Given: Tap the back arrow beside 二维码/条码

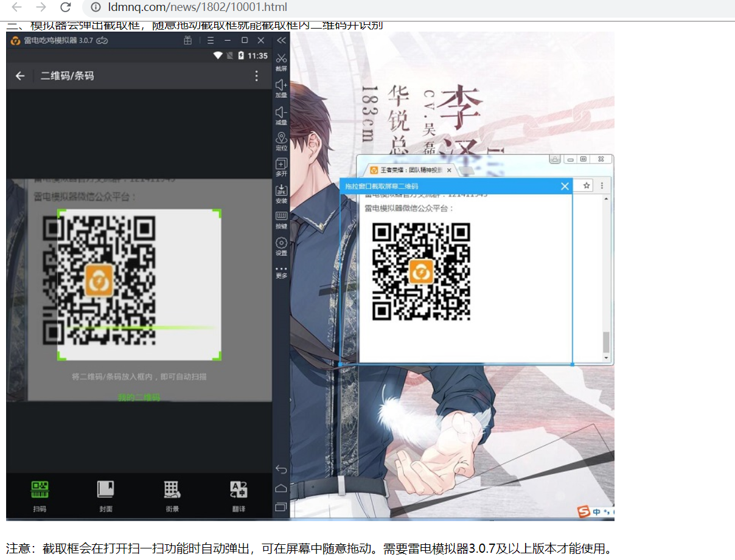Looking at the screenshot, I should click(x=20, y=76).
